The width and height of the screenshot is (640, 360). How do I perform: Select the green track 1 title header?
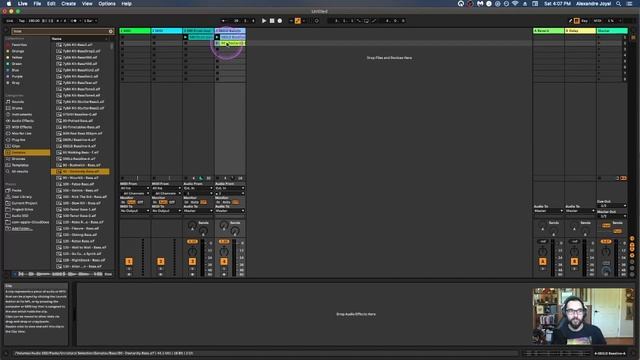tap(135, 31)
